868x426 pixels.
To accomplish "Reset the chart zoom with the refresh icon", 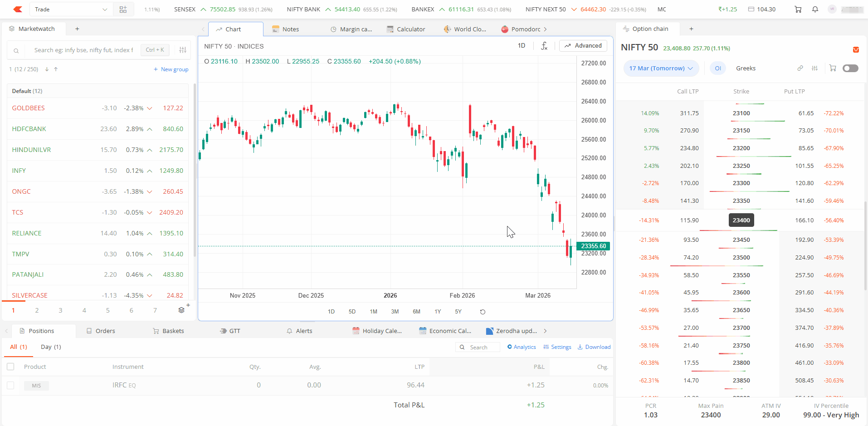I will coord(483,312).
